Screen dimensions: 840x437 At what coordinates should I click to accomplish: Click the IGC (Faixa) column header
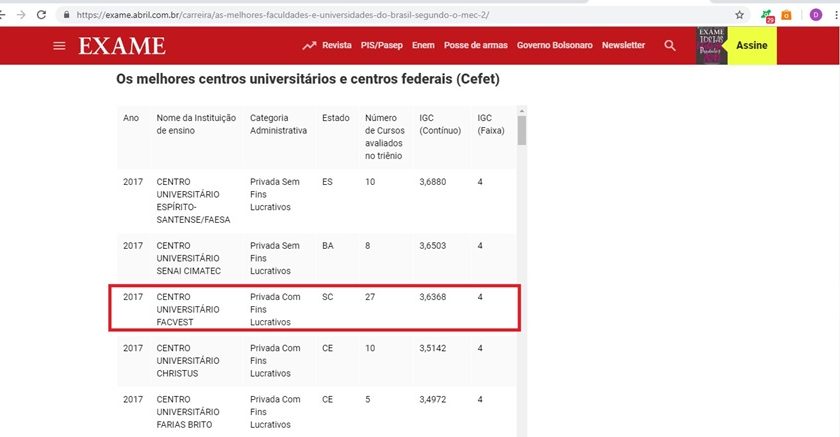coord(491,124)
